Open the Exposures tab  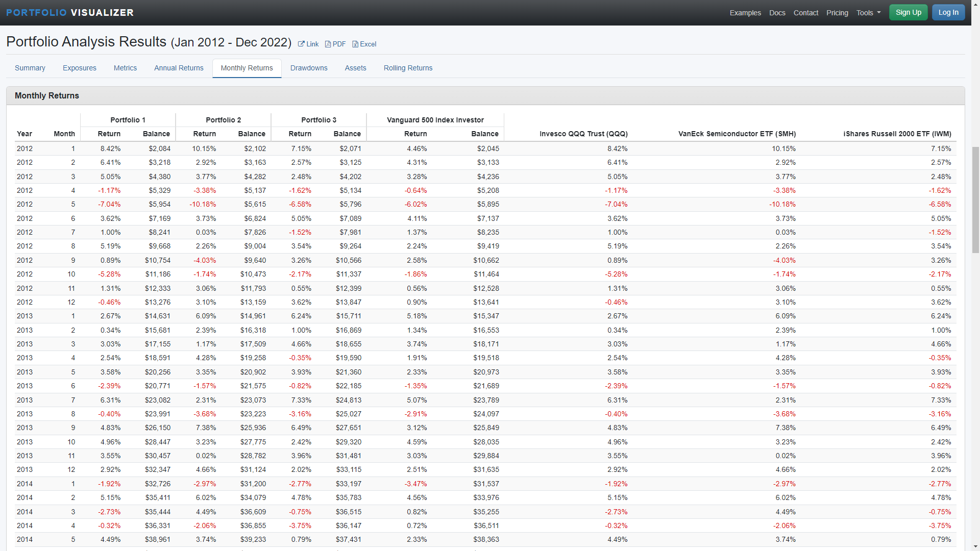(79, 68)
